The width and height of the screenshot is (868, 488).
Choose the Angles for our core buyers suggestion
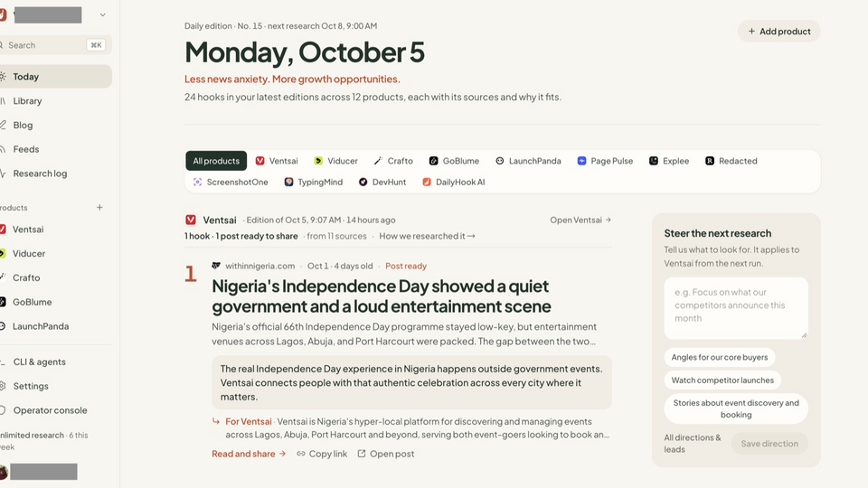(720, 358)
